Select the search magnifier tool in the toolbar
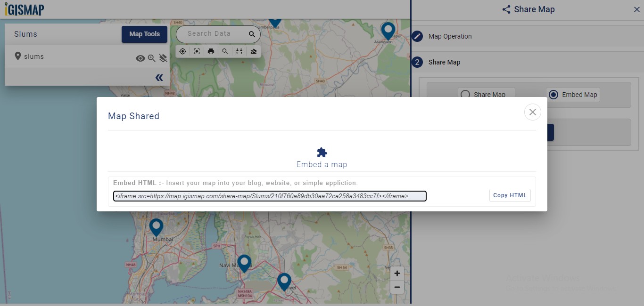Screen dimensions: 644x306 (x=225, y=51)
